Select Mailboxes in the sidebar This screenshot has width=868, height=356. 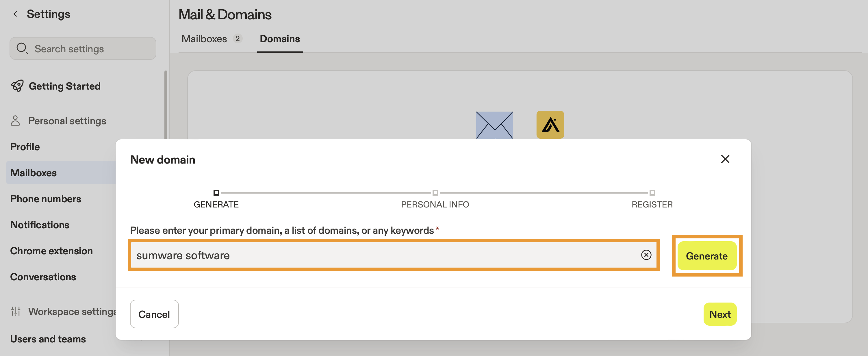pyautogui.click(x=61, y=173)
